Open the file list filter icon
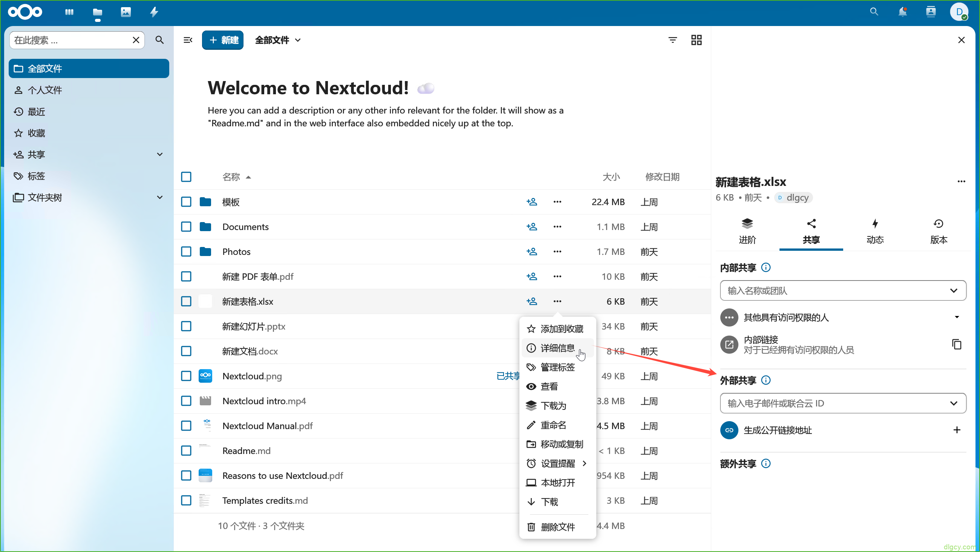The image size is (980, 552). pos(672,40)
